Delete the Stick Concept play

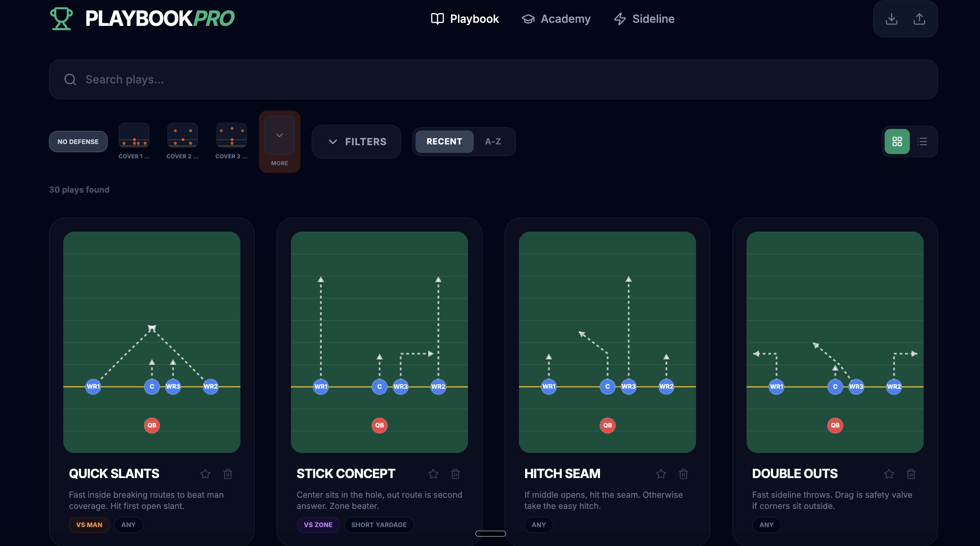(x=455, y=474)
